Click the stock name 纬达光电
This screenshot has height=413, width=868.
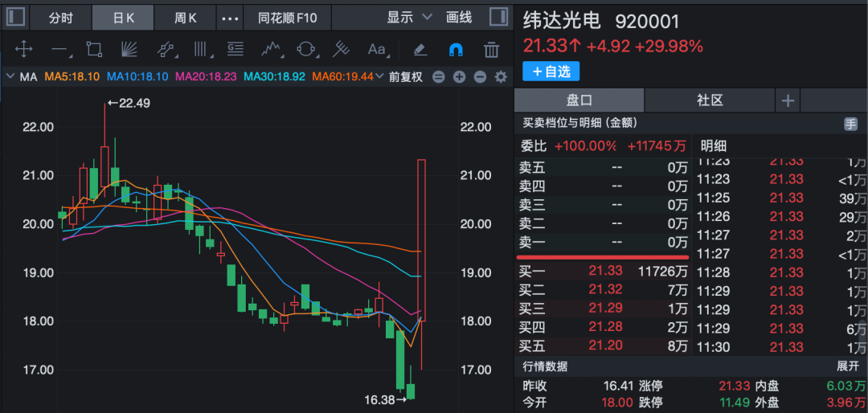562,21
